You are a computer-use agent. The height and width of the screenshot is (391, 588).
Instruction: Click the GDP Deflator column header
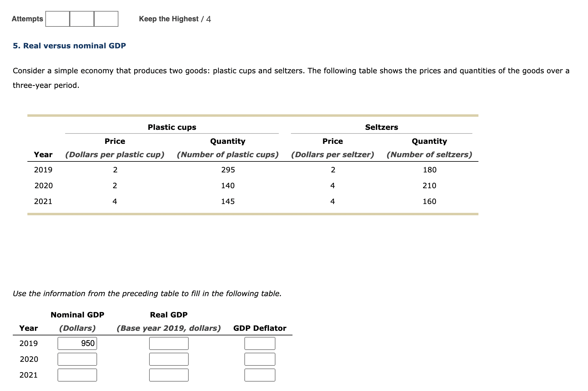260,328
